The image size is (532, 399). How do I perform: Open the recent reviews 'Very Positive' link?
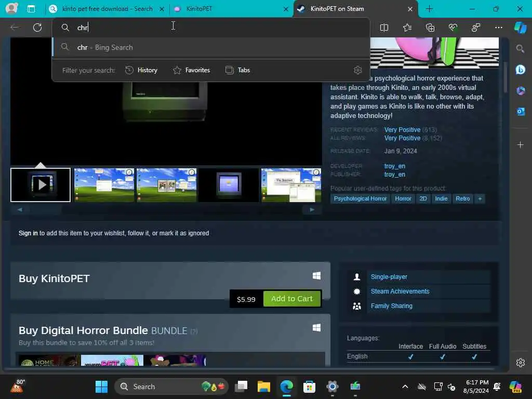[x=402, y=129]
